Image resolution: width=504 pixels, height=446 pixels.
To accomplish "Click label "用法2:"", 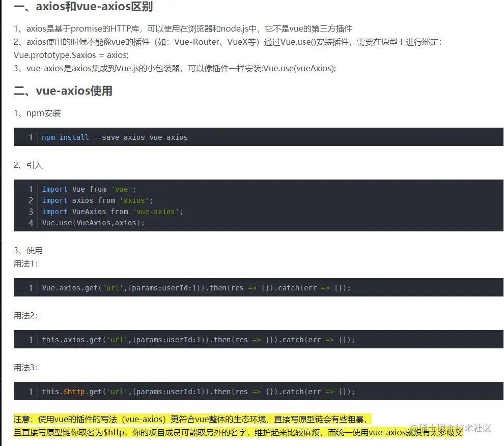I will tap(26, 316).
